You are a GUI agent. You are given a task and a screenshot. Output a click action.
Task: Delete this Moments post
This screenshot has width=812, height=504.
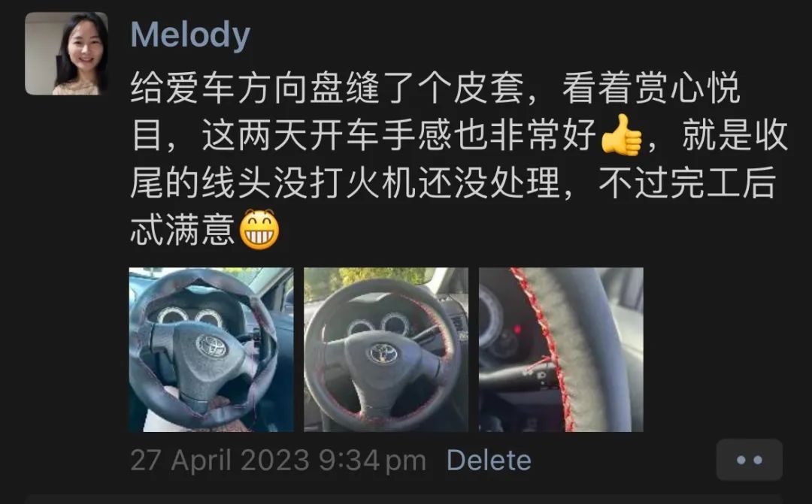[489, 460]
